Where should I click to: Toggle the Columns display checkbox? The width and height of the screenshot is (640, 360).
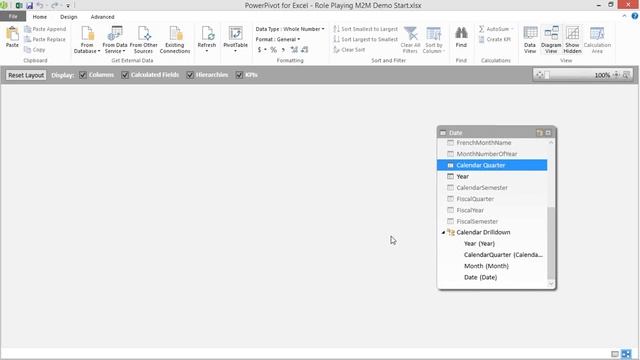83,75
